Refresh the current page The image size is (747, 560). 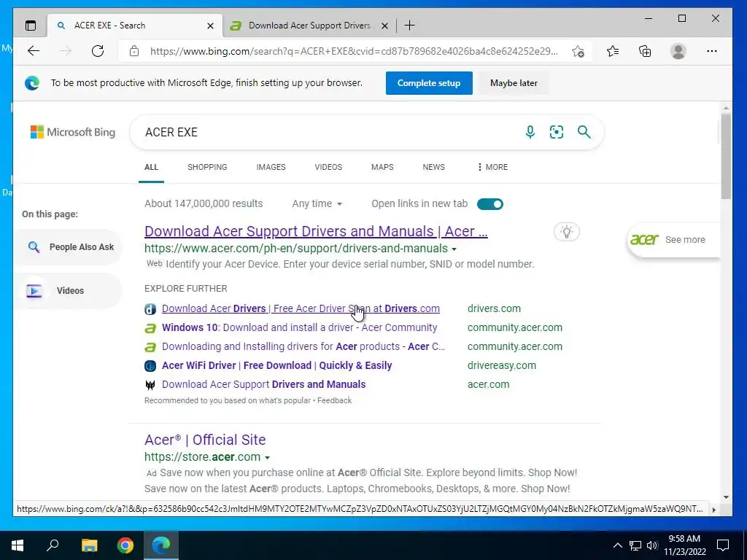pyautogui.click(x=98, y=51)
